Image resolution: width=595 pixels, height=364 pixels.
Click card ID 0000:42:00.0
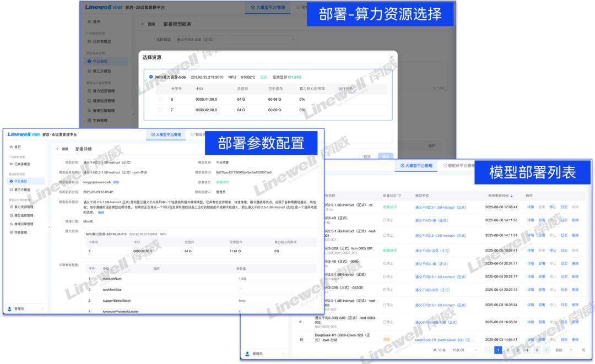tap(206, 110)
